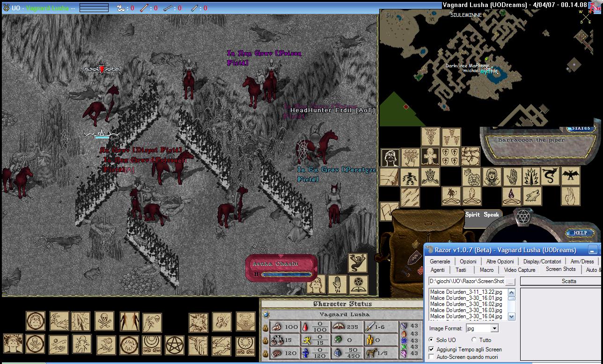Select the Solo UO radio button

431,340
